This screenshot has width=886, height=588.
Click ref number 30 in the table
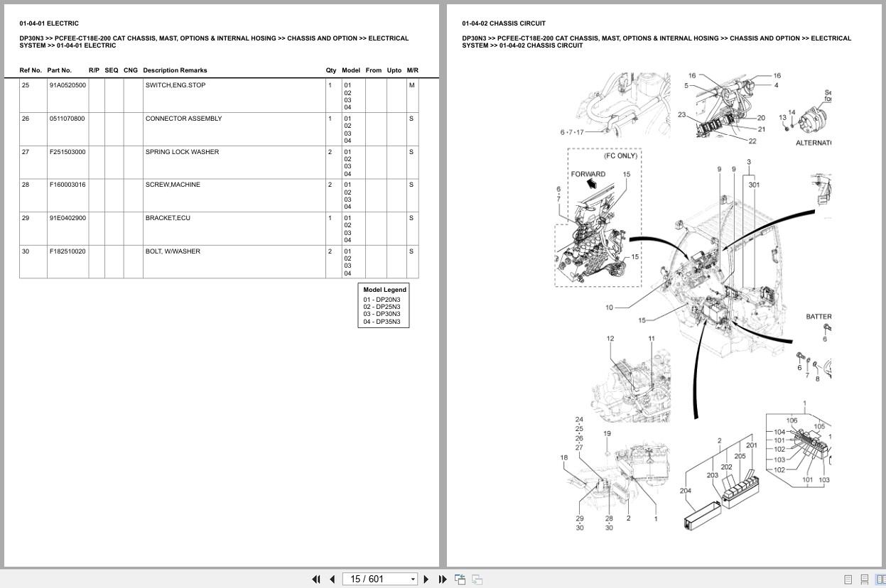26,251
